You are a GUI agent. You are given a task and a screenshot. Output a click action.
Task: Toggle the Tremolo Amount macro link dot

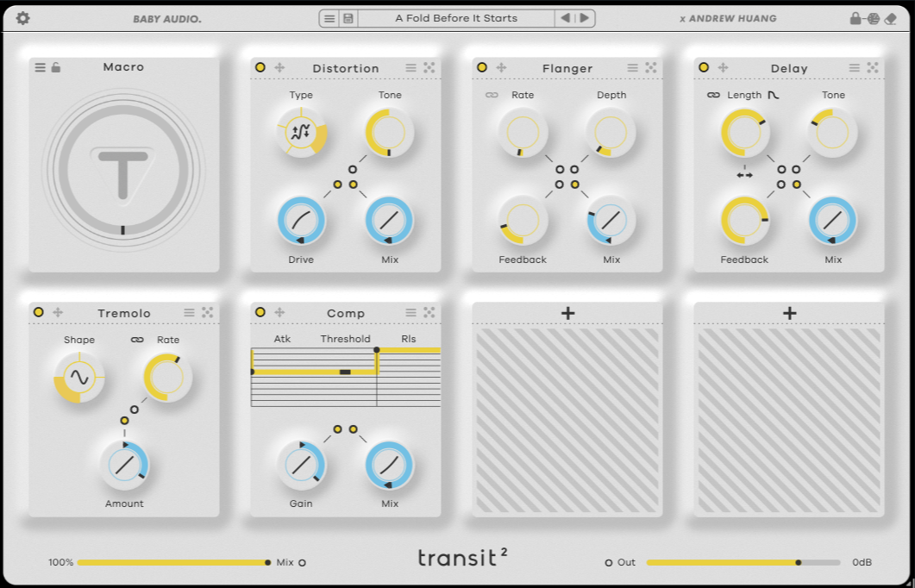(x=124, y=421)
